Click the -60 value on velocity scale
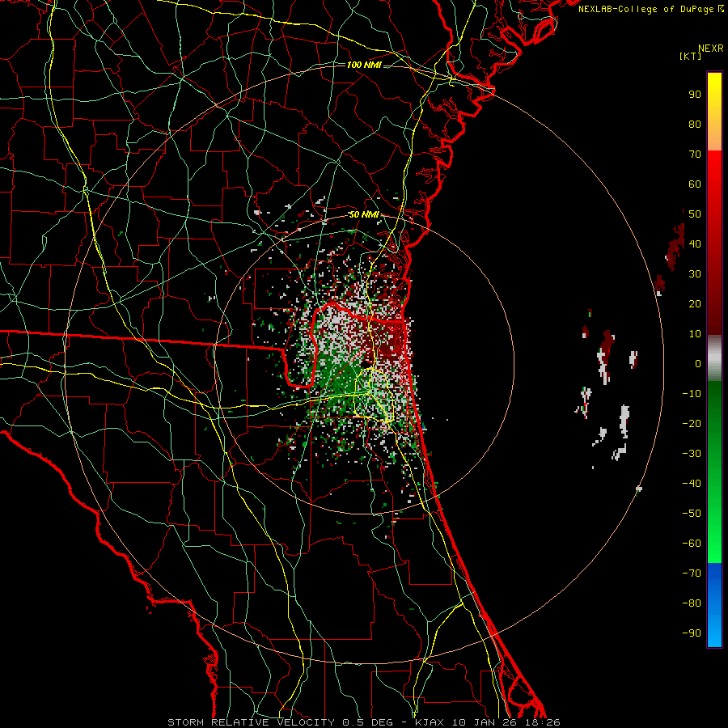Viewport: 728px width, 728px height. [x=692, y=544]
